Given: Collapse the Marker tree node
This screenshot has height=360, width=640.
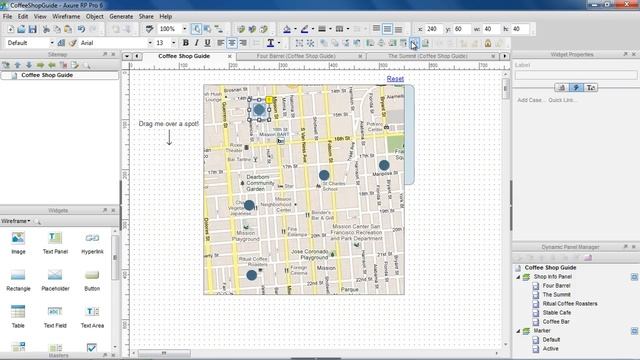Looking at the screenshot, I should click(518, 331).
